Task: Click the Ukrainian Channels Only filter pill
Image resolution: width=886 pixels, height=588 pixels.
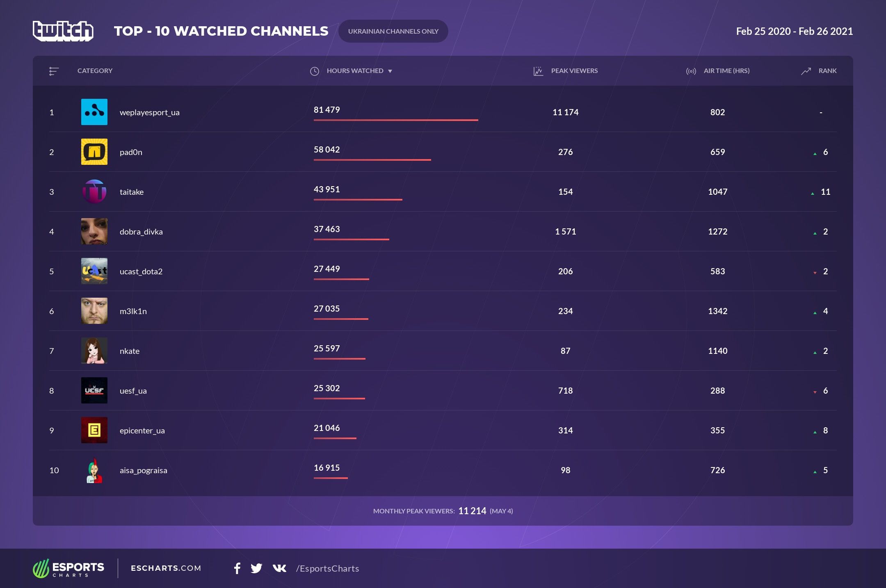Action: tap(393, 31)
